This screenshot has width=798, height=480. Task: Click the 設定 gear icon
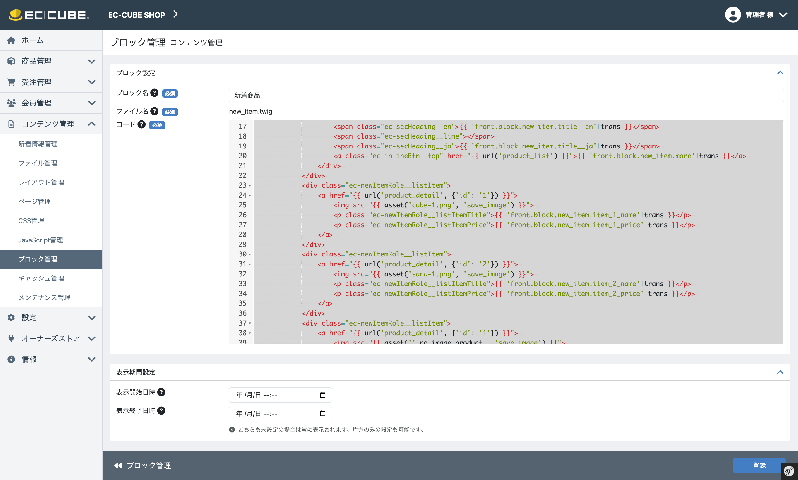(x=11, y=318)
